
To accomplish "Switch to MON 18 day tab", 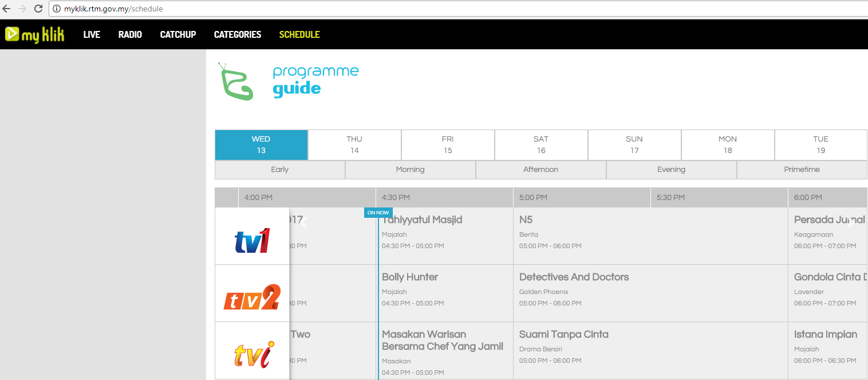I will tap(728, 145).
